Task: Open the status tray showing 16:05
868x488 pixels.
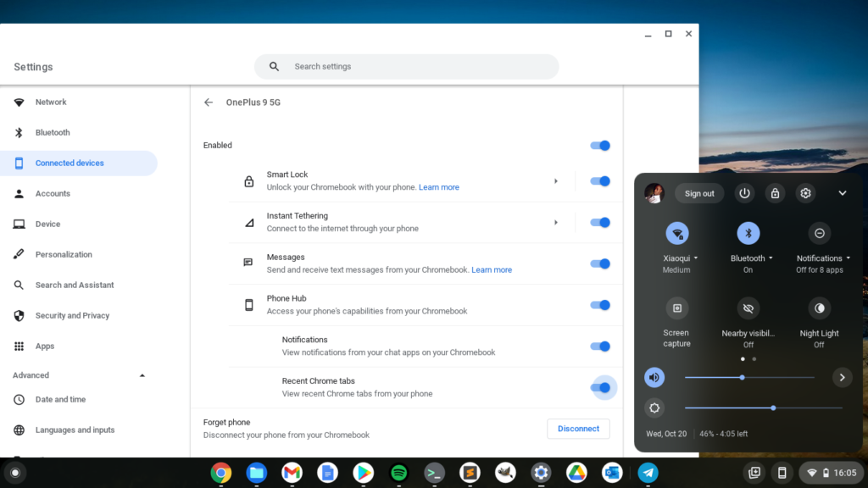Action: point(832,473)
